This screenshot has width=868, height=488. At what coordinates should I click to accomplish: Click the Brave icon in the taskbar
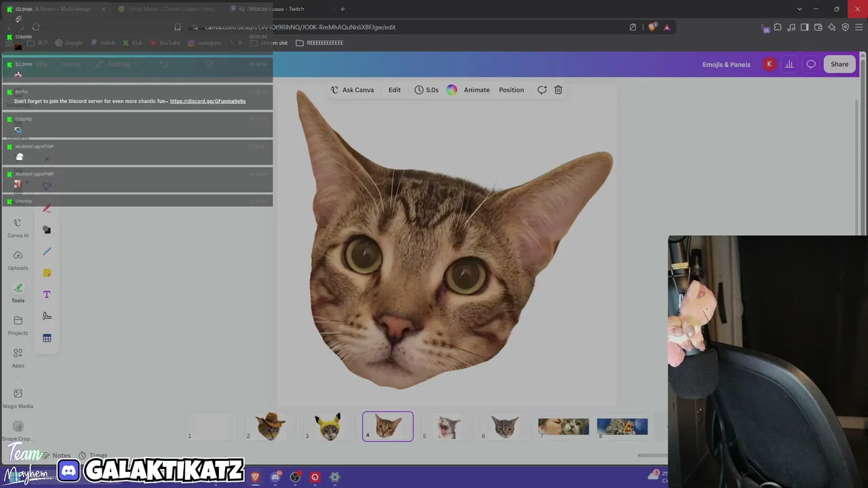point(256,477)
